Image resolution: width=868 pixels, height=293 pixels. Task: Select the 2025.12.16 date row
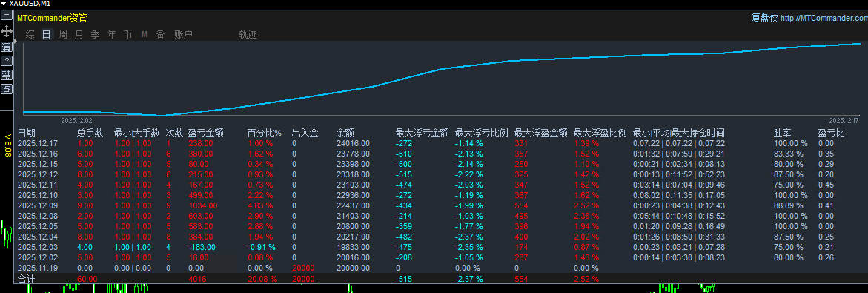point(38,154)
